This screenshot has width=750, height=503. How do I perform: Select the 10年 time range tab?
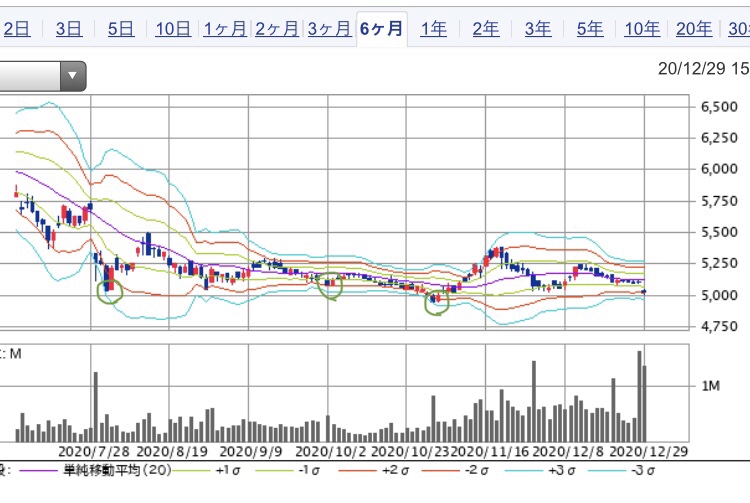(x=641, y=28)
